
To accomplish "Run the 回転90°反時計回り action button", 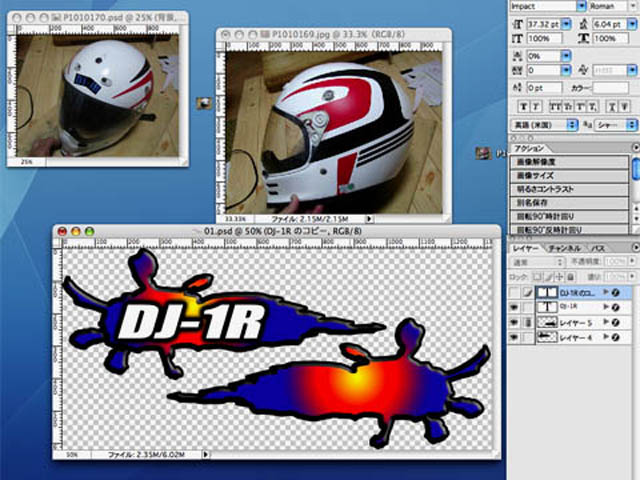I will click(x=569, y=229).
